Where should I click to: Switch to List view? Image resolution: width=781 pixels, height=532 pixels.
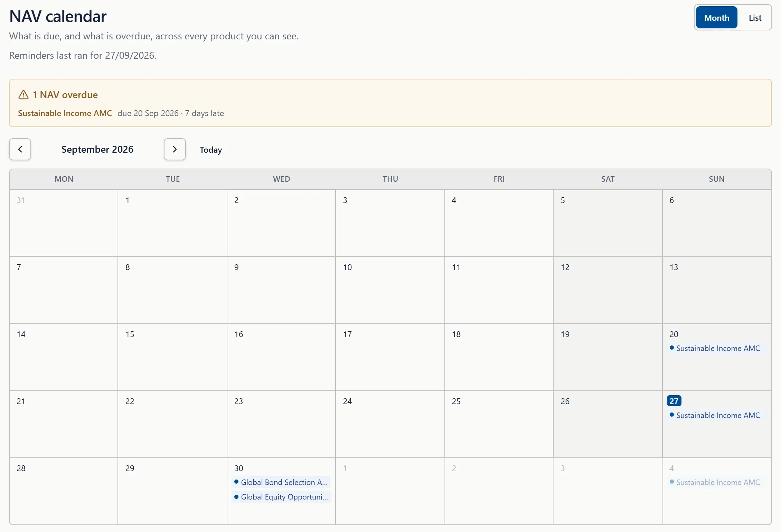tap(755, 18)
